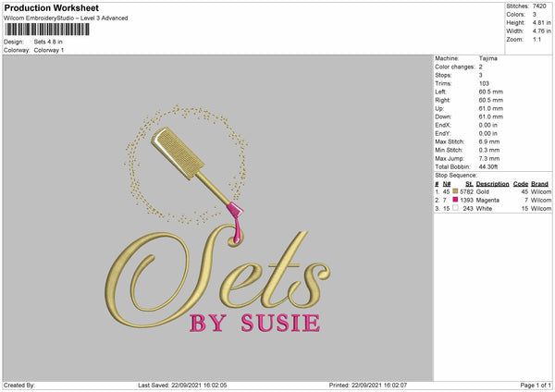Click the 'Right:' measurement label
The height and width of the screenshot is (392, 555).
coord(442,100)
